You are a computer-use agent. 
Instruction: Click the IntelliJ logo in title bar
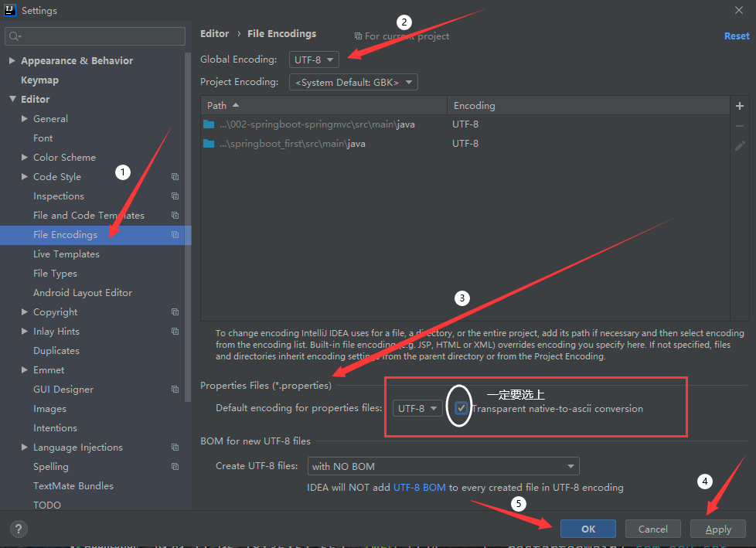pos(9,10)
